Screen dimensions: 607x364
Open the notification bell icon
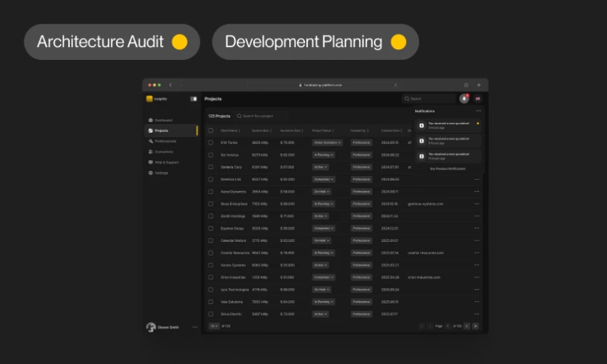[x=464, y=99]
